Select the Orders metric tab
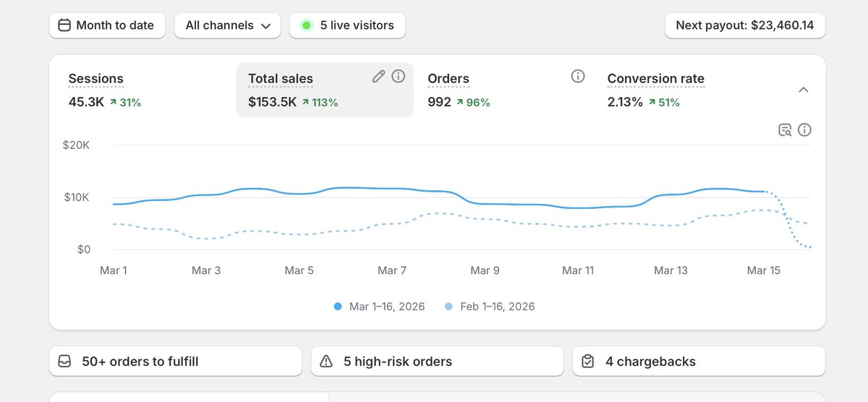Screen dimensions: 868x402 coord(504,90)
